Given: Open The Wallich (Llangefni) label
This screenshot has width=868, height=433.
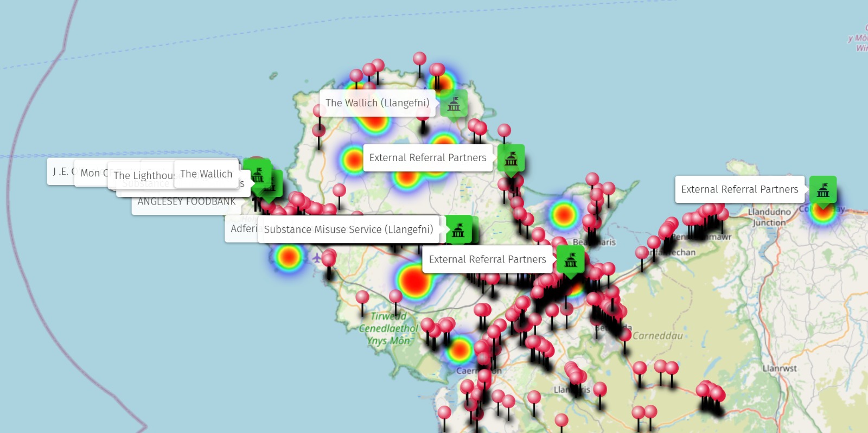Looking at the screenshot, I should pos(377,103).
